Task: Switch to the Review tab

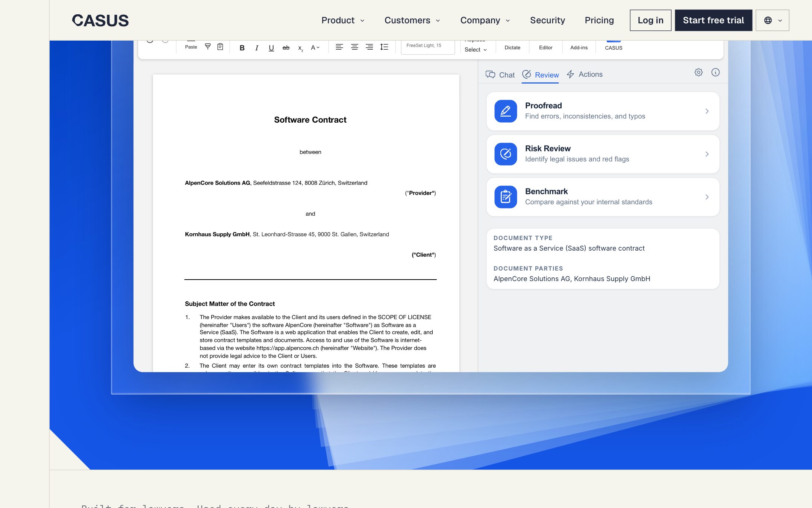Action: 540,75
